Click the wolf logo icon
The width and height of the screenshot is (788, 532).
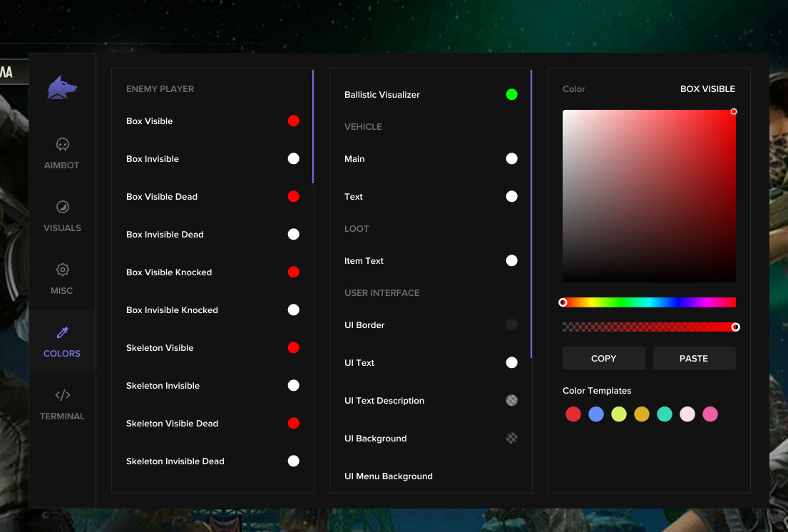click(x=62, y=88)
